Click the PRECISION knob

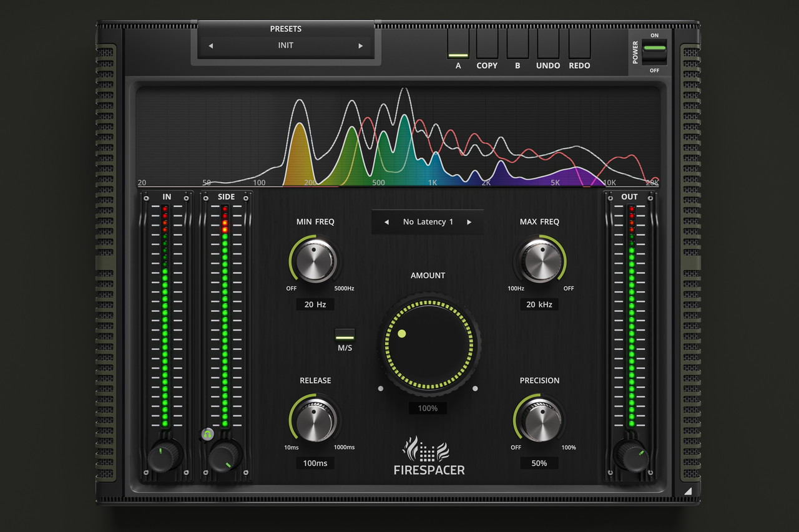(x=539, y=419)
